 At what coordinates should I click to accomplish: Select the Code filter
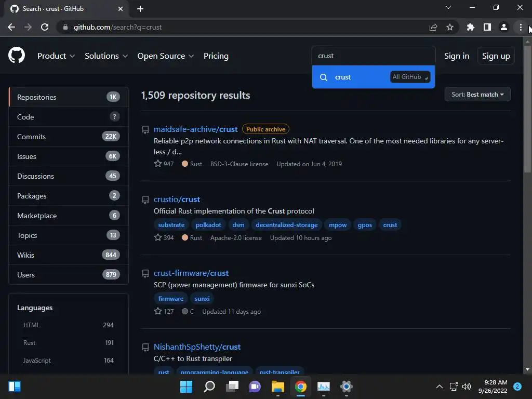pos(69,117)
